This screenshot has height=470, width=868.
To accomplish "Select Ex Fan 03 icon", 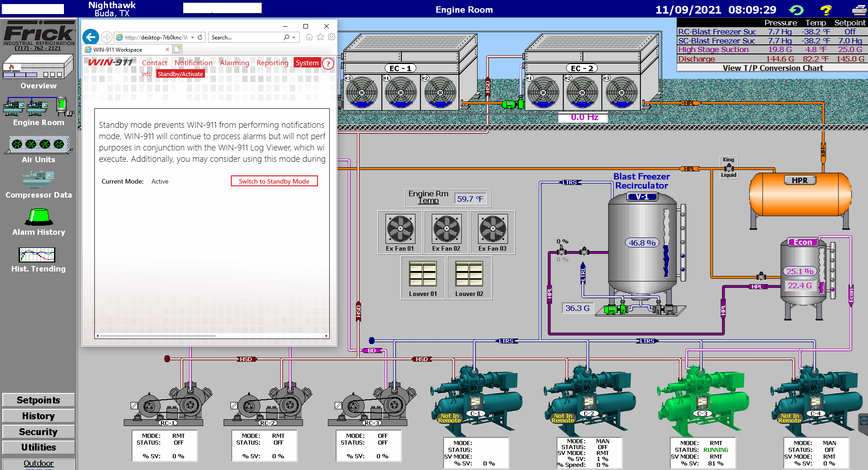I will tap(493, 228).
